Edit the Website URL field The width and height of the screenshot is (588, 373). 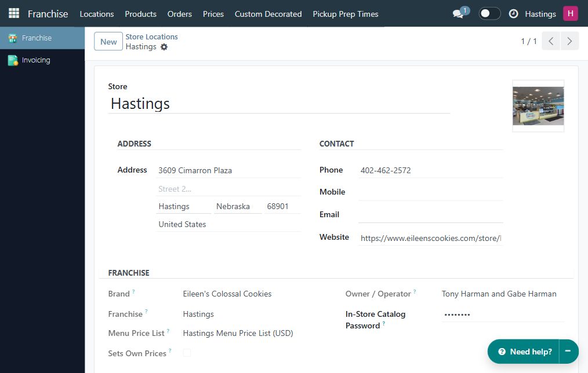coord(430,238)
